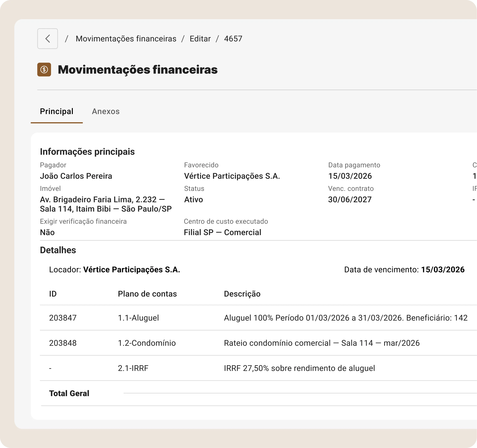Click the ID column header

[53, 294]
